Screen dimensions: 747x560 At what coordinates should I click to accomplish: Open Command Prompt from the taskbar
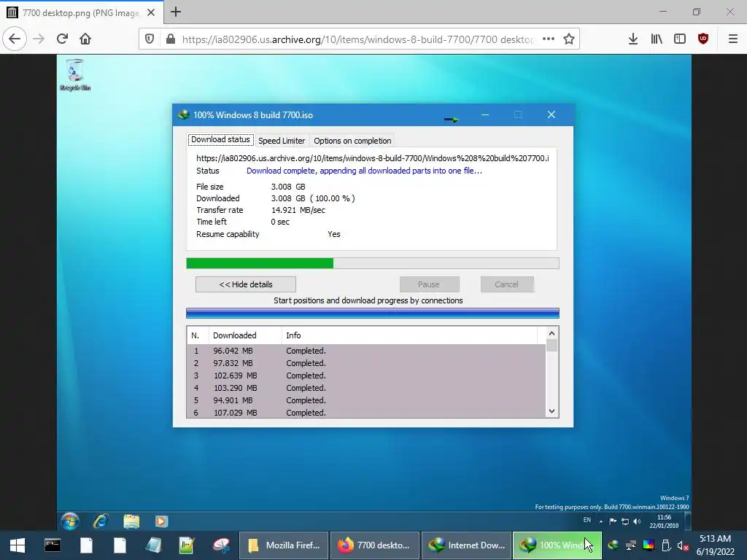pos(53,545)
